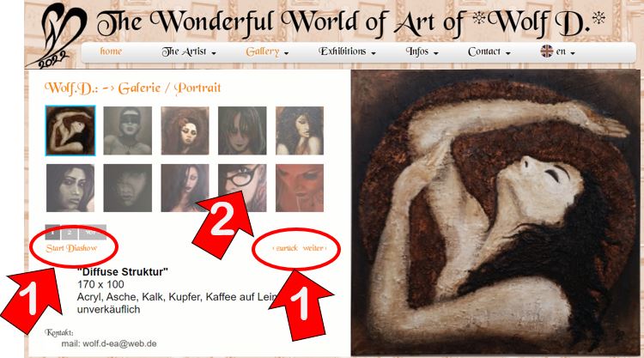
Task: Click the zurück previous link
Action: tap(285, 248)
